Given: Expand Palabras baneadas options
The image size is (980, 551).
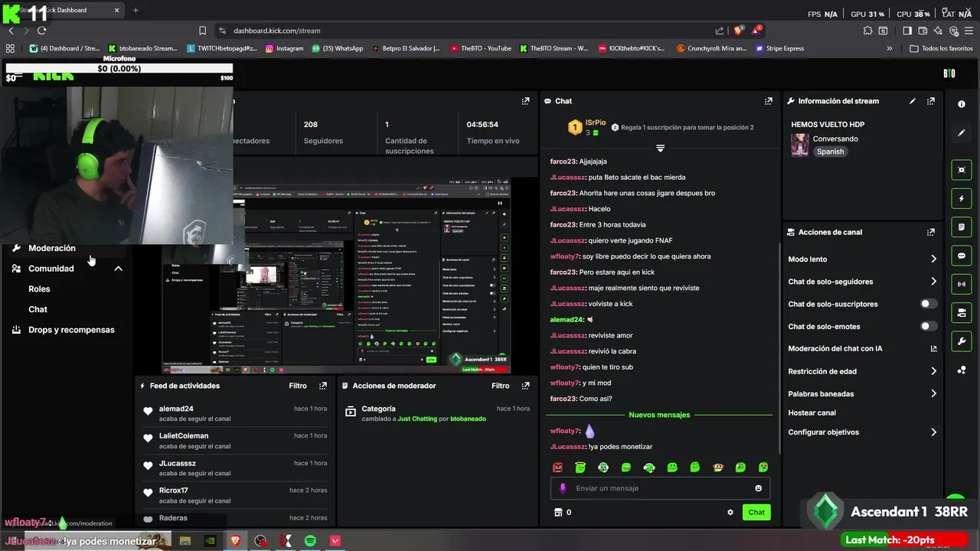Looking at the screenshot, I should [x=933, y=394].
